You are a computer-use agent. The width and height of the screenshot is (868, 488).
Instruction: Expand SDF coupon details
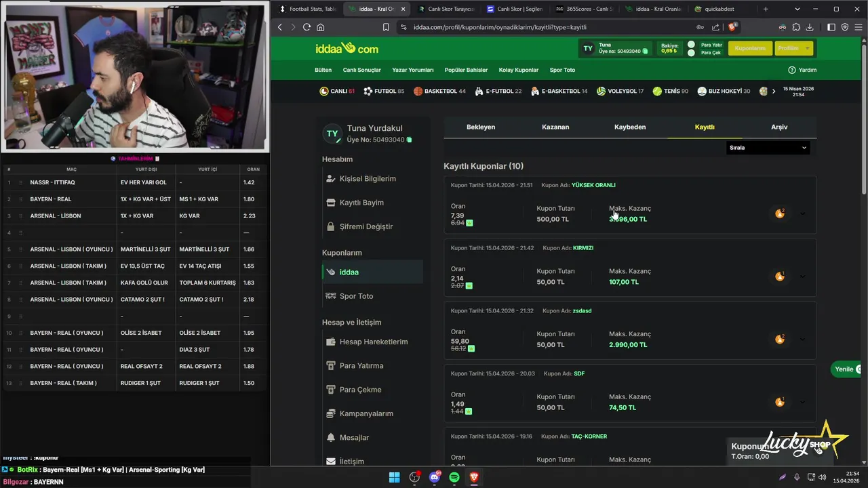tap(803, 402)
